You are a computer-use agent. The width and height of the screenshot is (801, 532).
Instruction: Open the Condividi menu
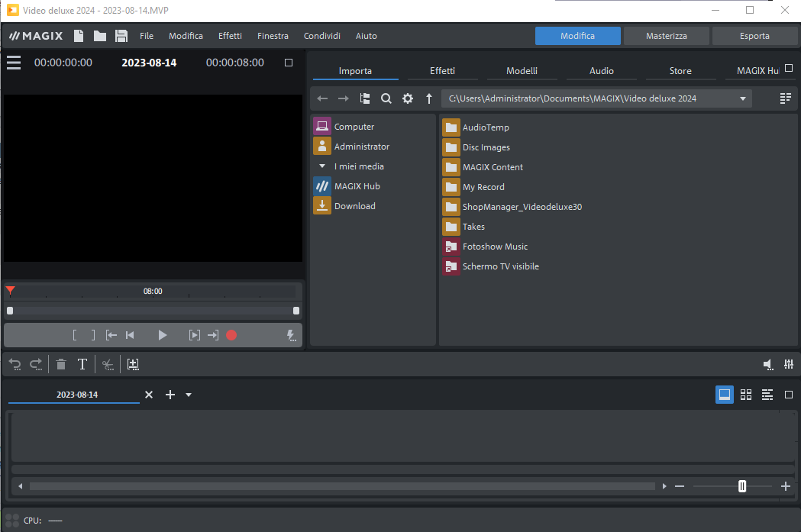point(321,36)
